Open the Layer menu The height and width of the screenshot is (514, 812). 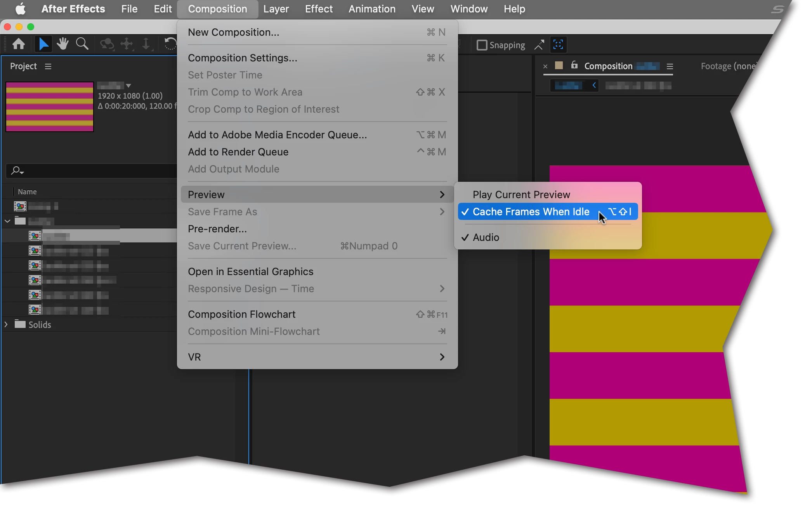(x=276, y=9)
